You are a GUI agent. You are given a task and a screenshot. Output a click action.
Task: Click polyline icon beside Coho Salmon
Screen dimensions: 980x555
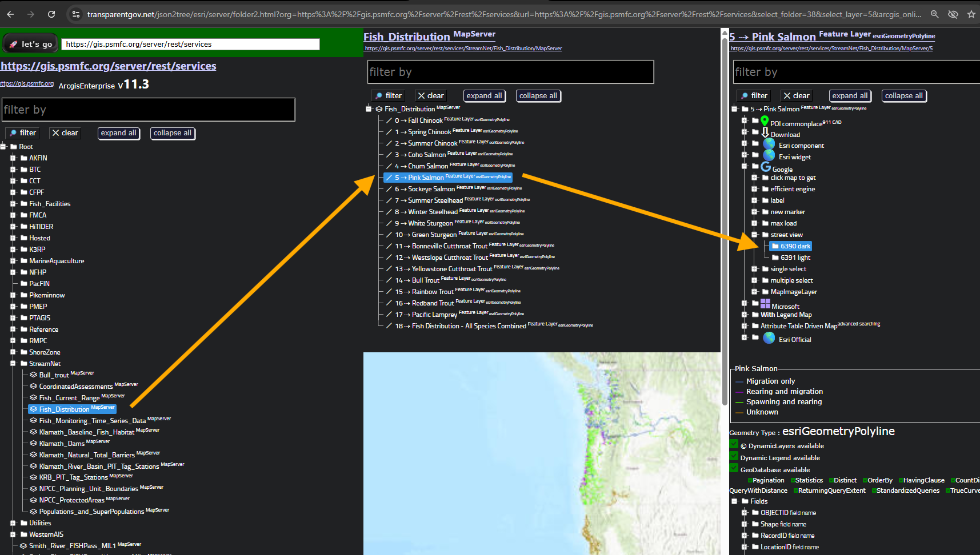389,155
